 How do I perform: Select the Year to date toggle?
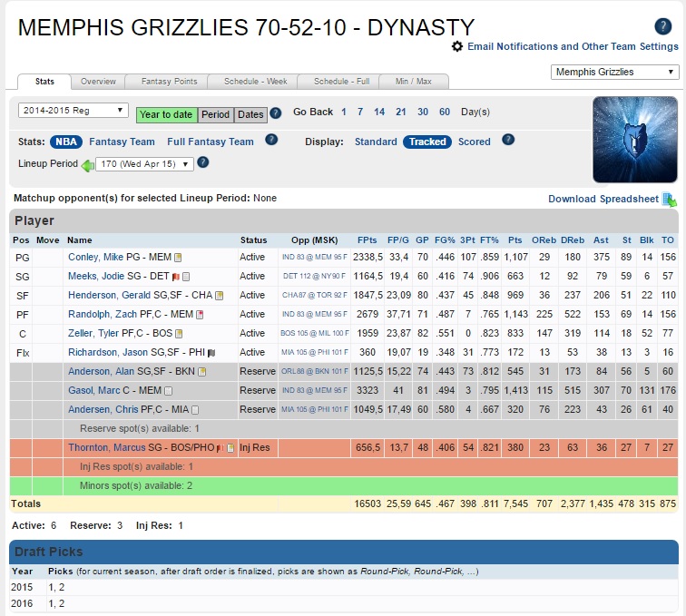[166, 114]
